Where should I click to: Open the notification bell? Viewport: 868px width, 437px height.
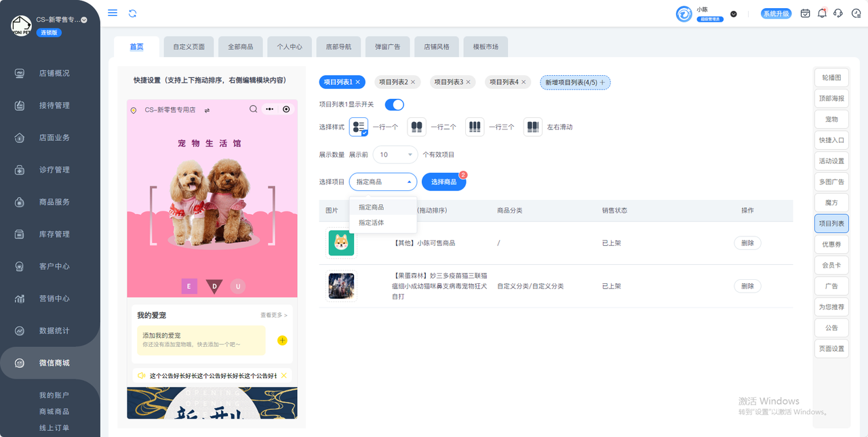pyautogui.click(x=822, y=14)
